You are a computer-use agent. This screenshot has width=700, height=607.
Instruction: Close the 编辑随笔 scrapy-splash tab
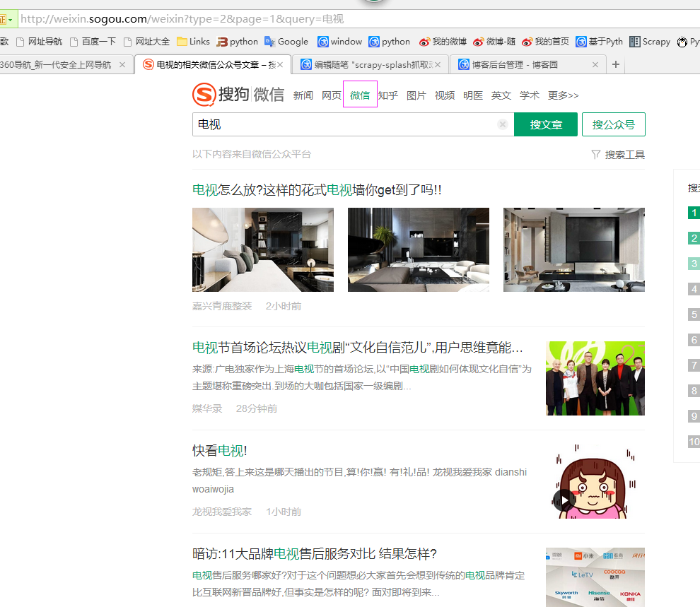coord(438,65)
